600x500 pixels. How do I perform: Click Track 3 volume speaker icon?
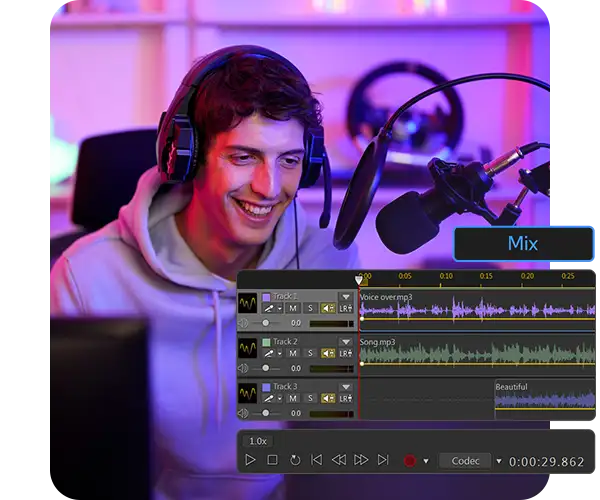pos(243,414)
